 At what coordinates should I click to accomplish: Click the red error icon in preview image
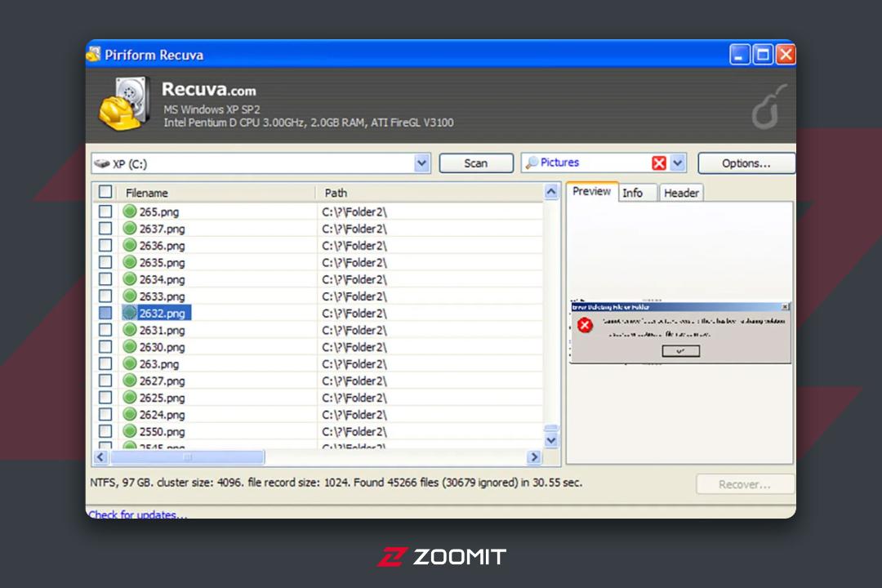585,325
